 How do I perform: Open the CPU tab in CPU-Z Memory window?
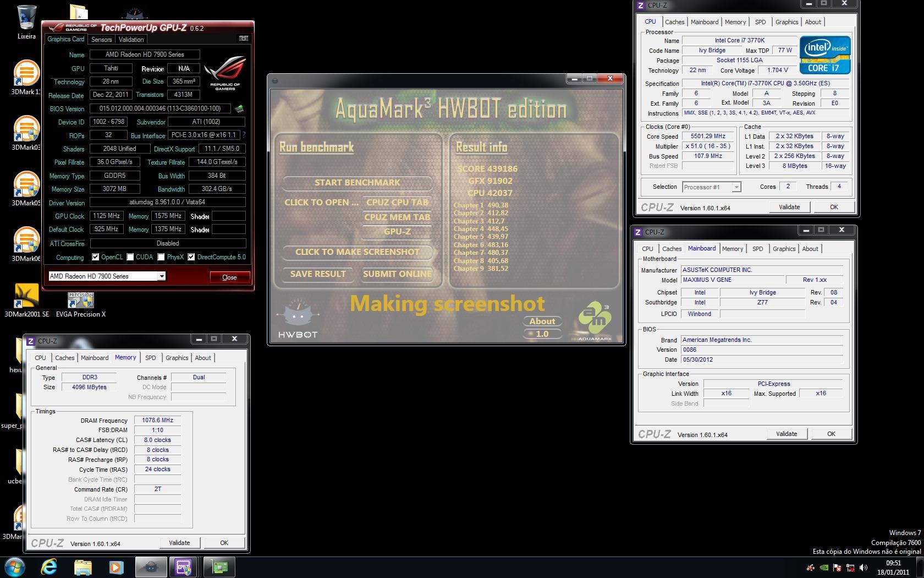tap(40, 358)
